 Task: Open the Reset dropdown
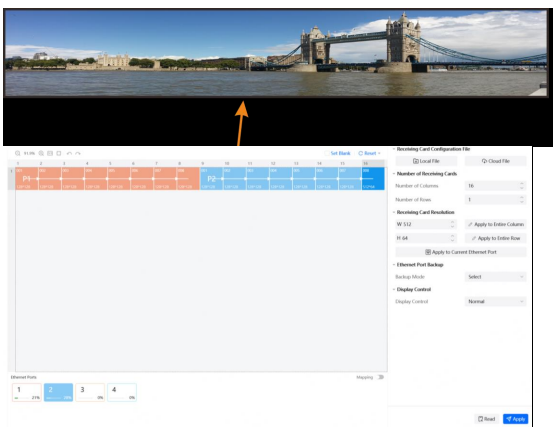pyautogui.click(x=369, y=153)
